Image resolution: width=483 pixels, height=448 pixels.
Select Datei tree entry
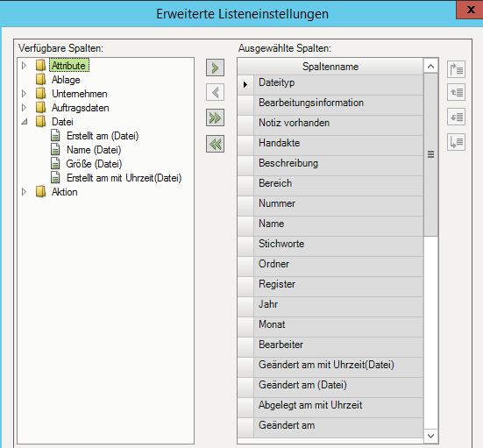(62, 121)
